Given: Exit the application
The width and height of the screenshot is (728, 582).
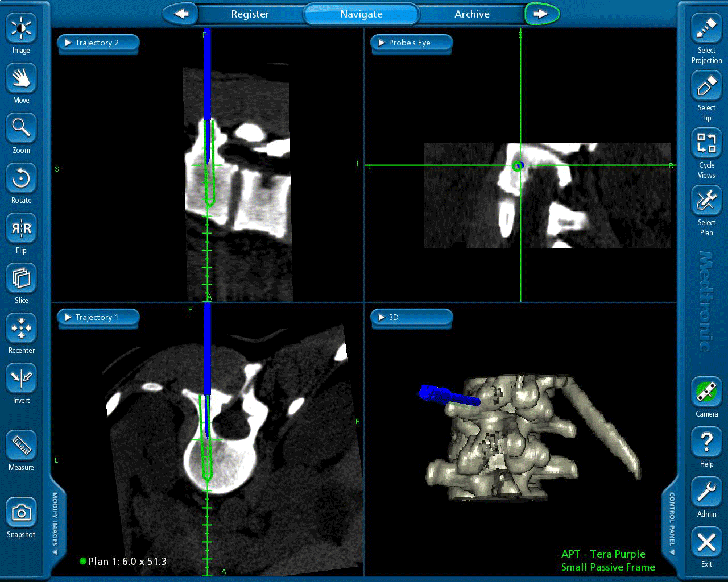Looking at the screenshot, I should coord(706,542).
